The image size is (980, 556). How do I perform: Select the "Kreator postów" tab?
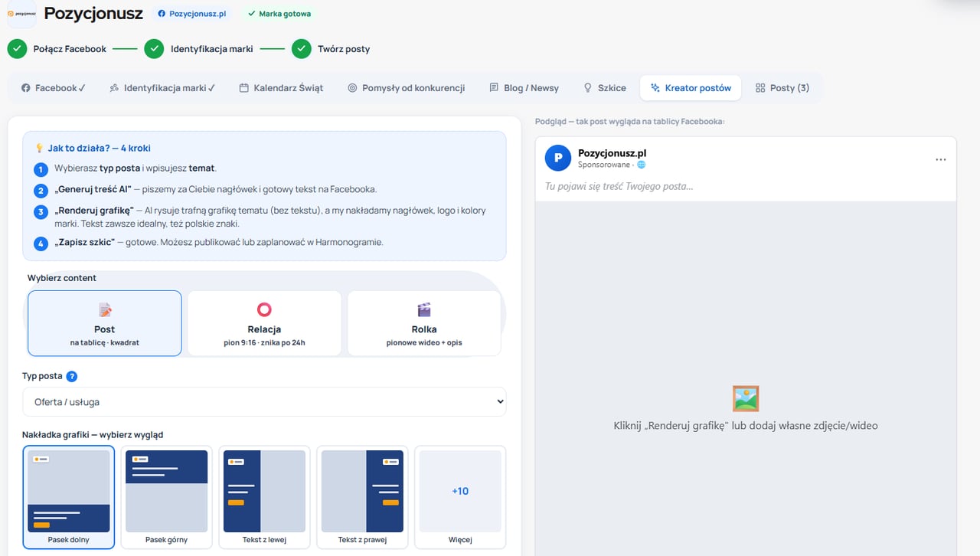[691, 88]
